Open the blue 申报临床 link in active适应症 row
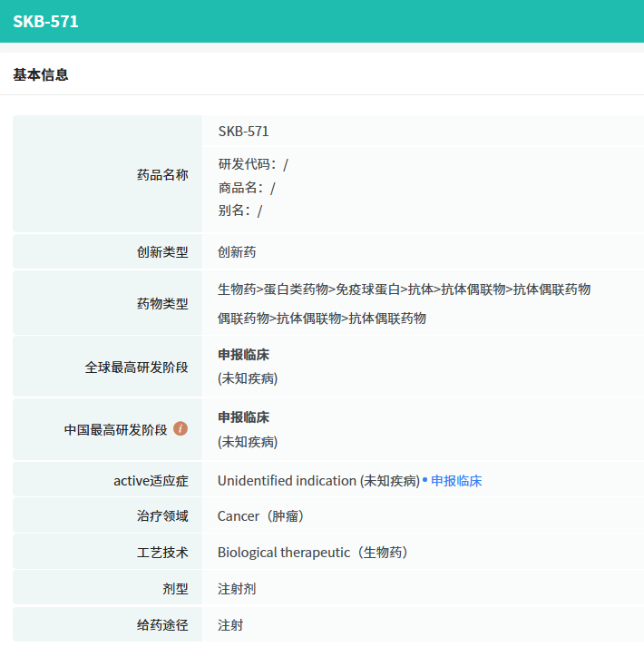The width and height of the screenshot is (644, 647). click(456, 481)
